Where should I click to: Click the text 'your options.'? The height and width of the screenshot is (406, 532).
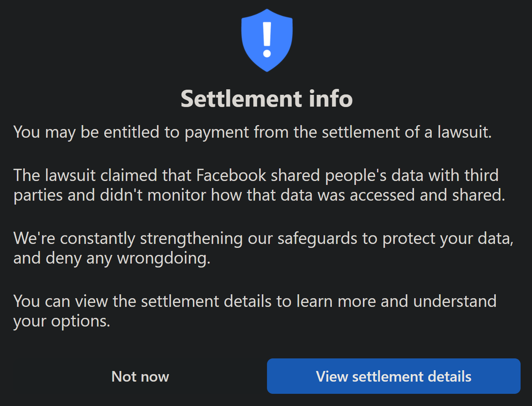click(x=62, y=321)
